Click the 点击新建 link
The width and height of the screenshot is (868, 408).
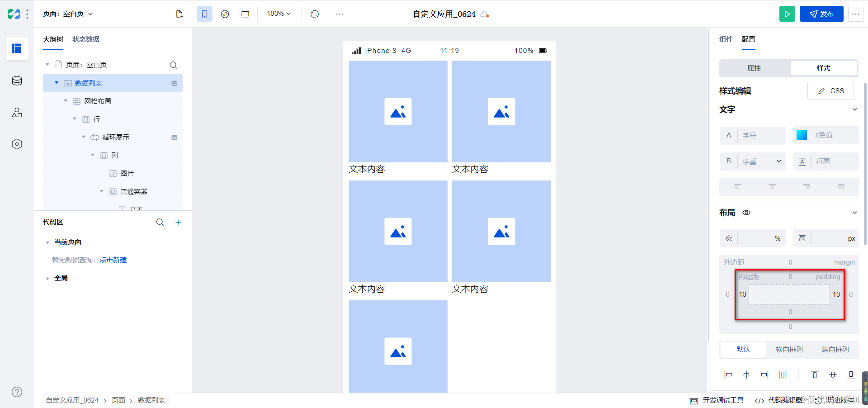click(x=113, y=260)
